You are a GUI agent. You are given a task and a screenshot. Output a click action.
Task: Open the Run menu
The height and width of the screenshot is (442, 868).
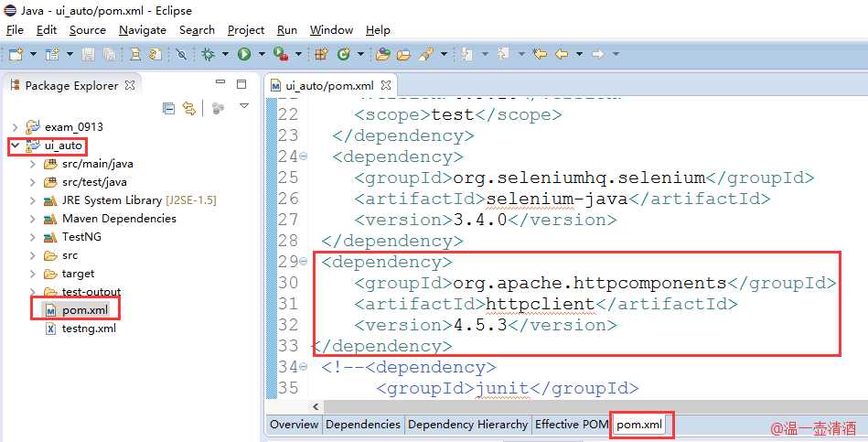click(x=287, y=30)
